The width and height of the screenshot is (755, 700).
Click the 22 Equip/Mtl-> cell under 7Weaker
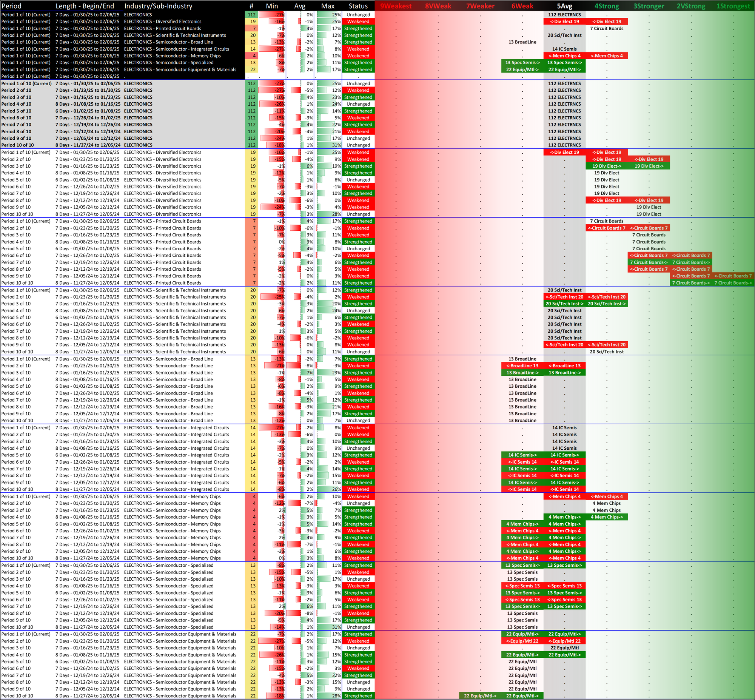[x=480, y=696]
